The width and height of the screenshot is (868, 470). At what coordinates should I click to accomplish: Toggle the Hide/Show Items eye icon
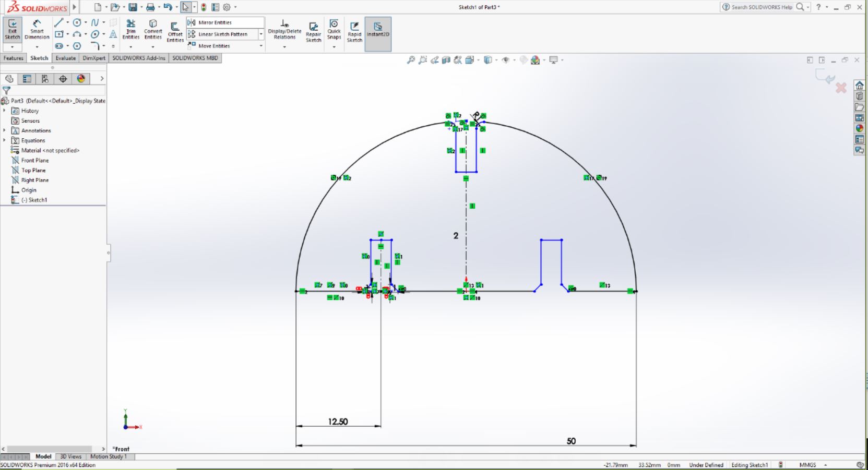point(505,60)
